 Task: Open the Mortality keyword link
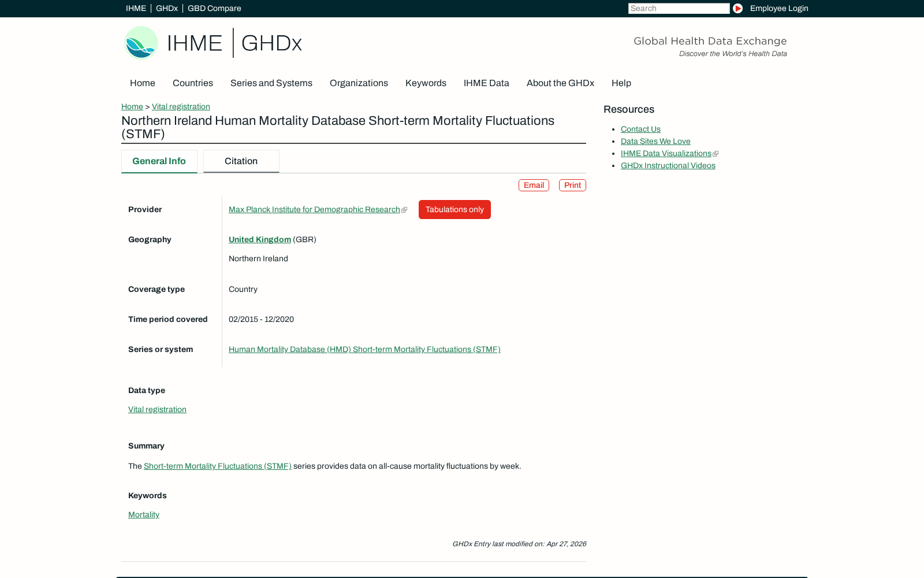[144, 514]
